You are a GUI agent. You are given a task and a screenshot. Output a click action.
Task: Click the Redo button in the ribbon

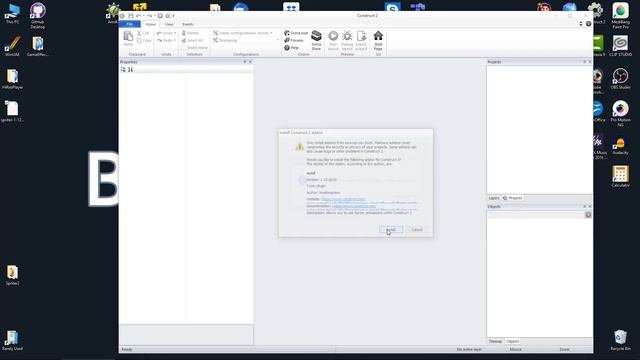[165, 40]
